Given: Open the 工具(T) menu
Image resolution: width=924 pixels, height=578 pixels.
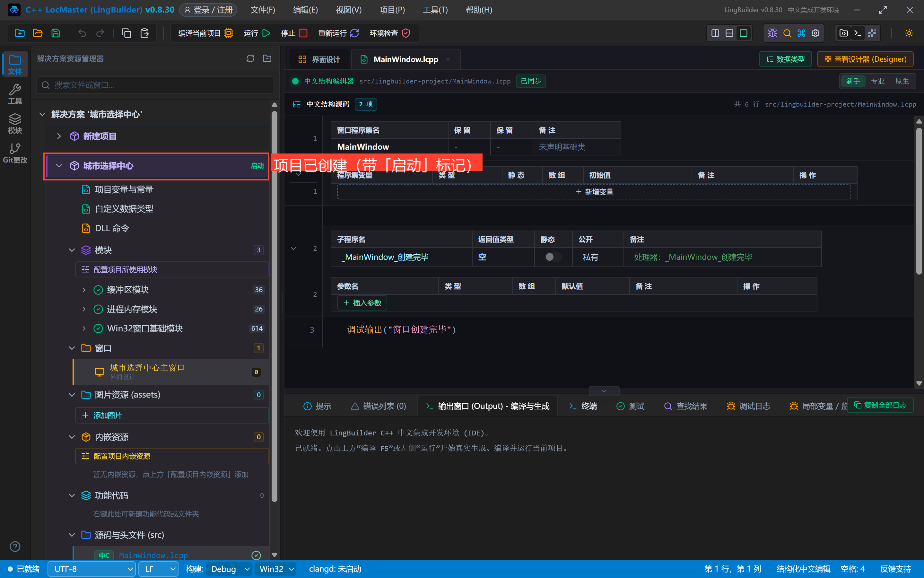Looking at the screenshot, I should click(435, 10).
